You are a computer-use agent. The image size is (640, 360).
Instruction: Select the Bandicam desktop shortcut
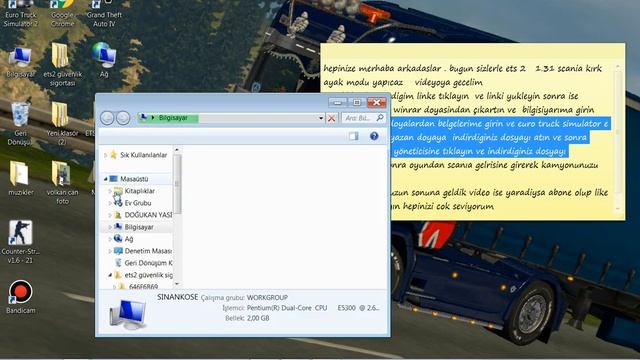tap(20, 297)
